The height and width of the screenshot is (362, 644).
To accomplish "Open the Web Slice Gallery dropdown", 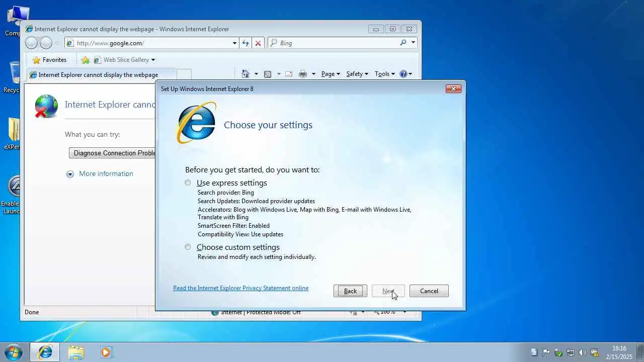I will pyautogui.click(x=124, y=60).
